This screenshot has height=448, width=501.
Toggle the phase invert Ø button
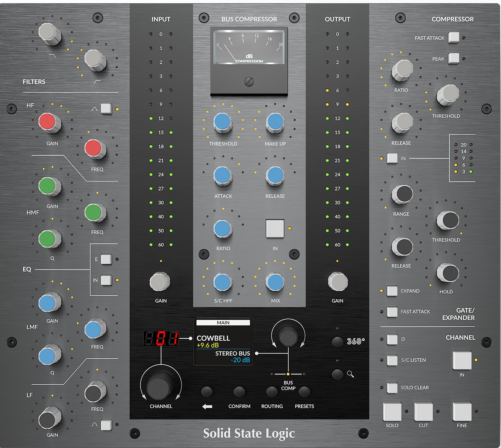point(392,339)
